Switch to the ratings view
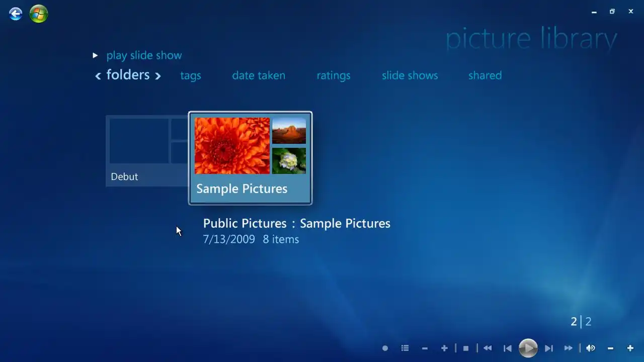Viewport: 644px width, 362px height. click(x=334, y=75)
